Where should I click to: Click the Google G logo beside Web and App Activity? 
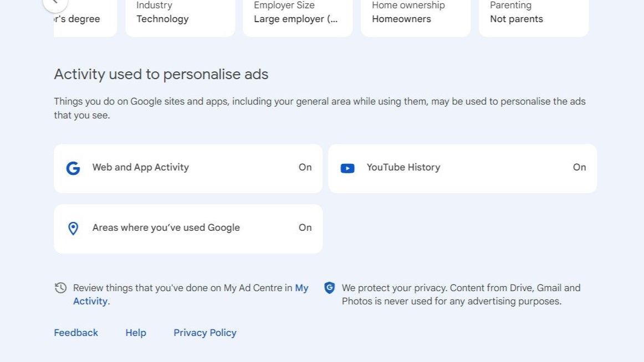pos(73,168)
